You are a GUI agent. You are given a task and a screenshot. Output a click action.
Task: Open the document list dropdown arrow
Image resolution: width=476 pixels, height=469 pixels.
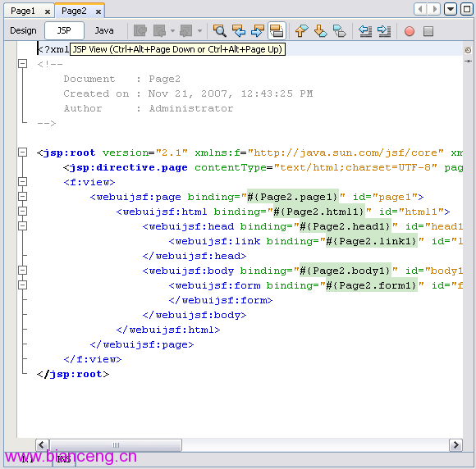click(x=451, y=9)
